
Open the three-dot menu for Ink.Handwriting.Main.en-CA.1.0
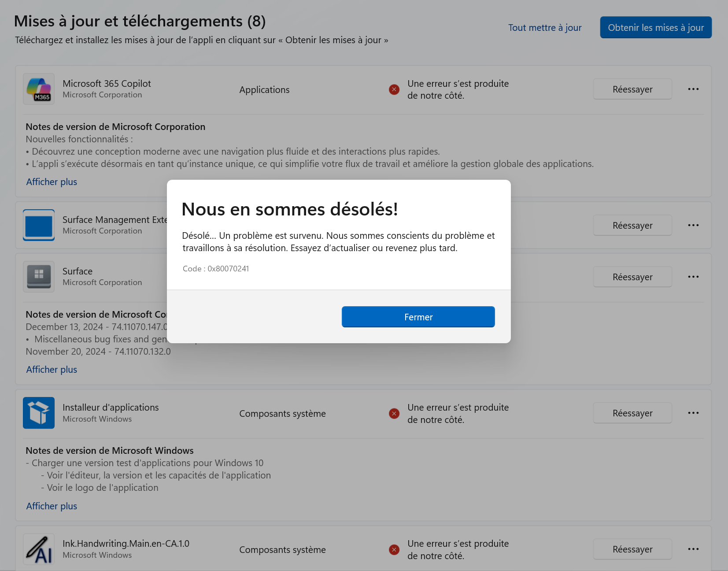pyautogui.click(x=693, y=549)
